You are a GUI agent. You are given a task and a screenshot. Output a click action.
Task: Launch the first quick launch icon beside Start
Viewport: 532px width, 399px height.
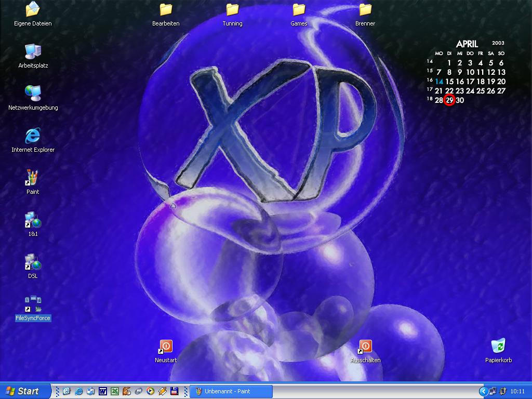[x=66, y=391]
